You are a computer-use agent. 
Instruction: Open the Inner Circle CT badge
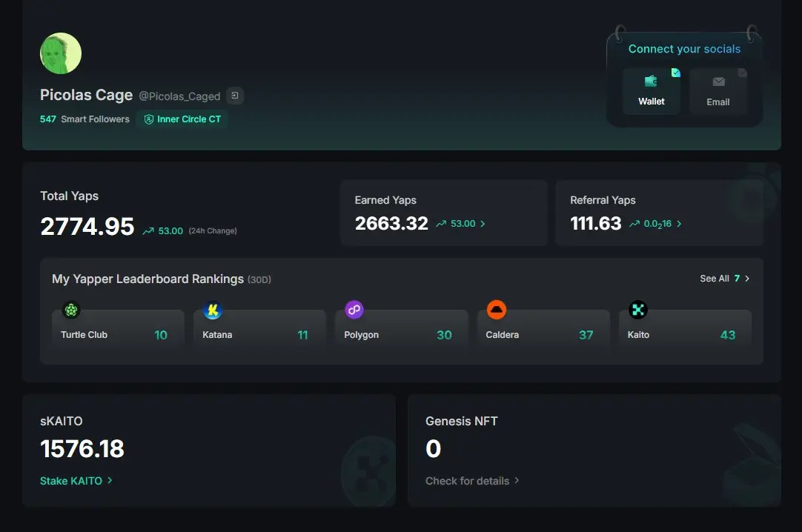182,119
